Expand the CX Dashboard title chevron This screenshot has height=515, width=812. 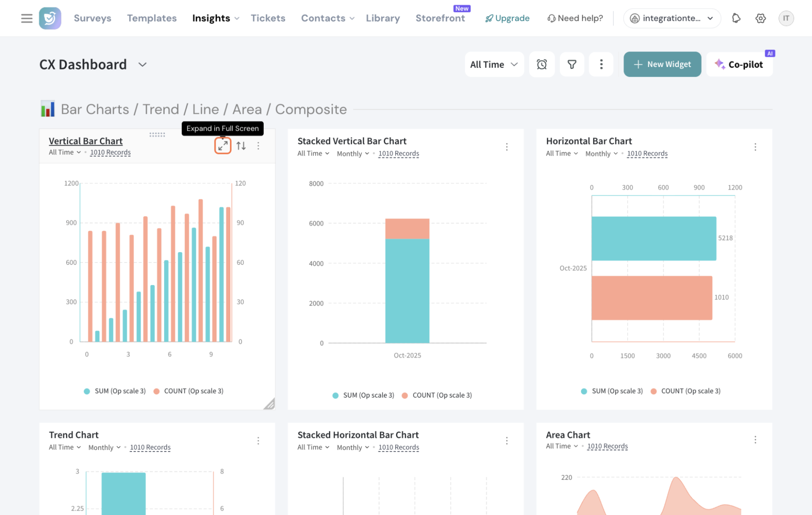(142, 65)
